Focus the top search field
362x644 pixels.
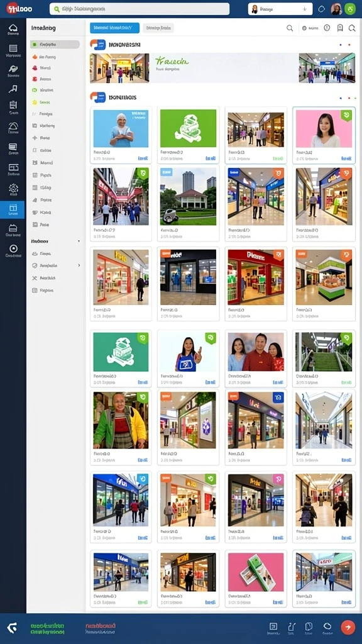click(x=139, y=9)
